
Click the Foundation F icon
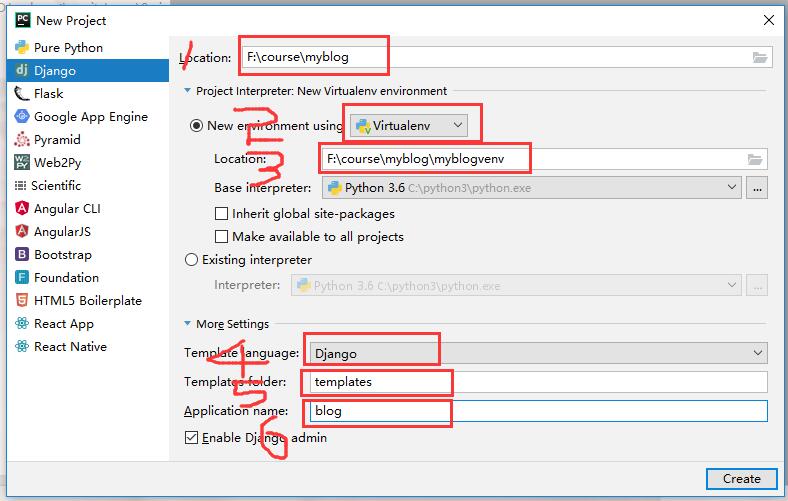22,277
